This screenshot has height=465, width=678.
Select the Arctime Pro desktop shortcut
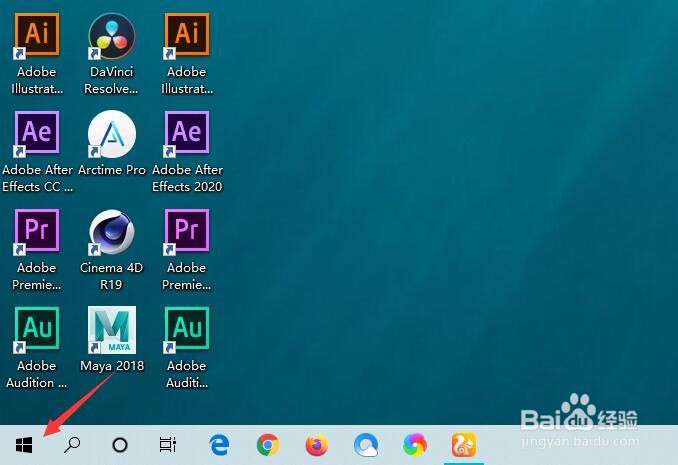(x=112, y=144)
